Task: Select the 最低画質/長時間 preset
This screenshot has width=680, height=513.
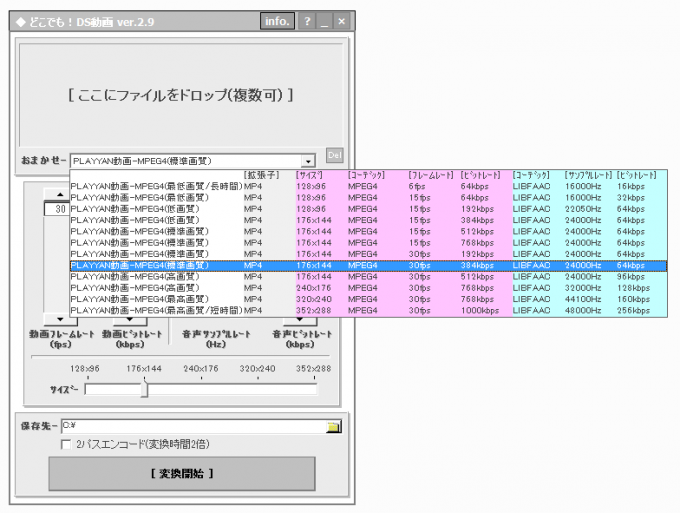Action: (x=155, y=186)
